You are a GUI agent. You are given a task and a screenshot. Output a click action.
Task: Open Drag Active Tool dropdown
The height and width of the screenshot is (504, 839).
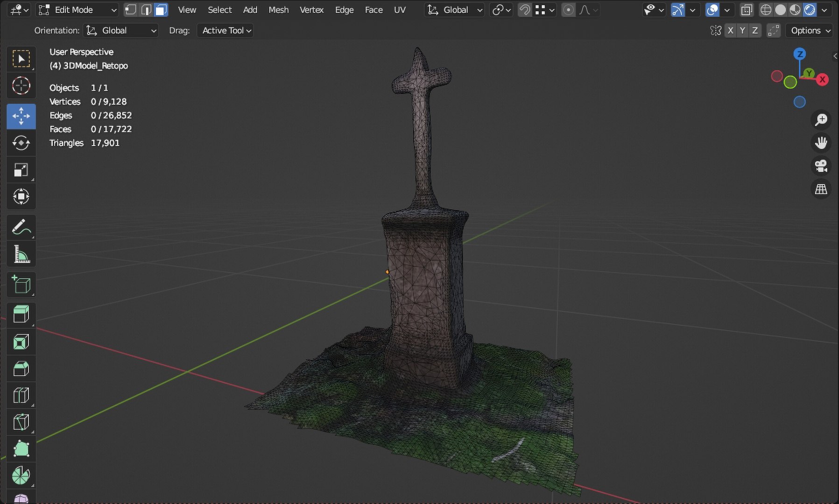click(225, 30)
